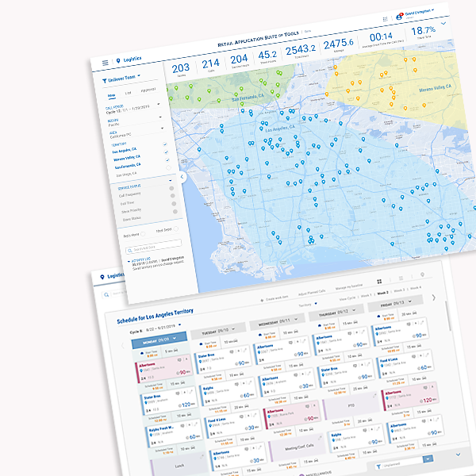Click Create work item link
The width and height of the screenshot is (476, 476).
tap(274, 299)
